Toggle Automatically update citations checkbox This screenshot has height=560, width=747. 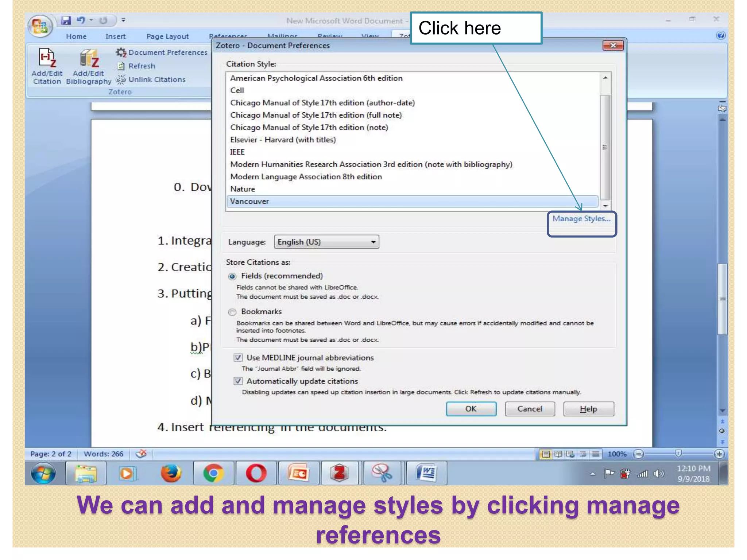238,381
